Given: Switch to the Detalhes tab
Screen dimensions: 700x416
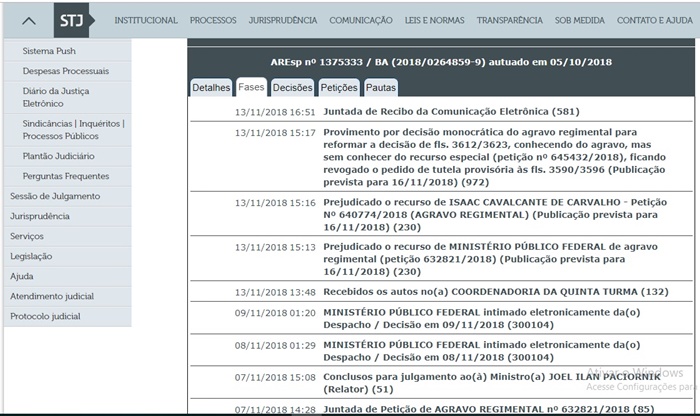Looking at the screenshot, I should pyautogui.click(x=211, y=88).
